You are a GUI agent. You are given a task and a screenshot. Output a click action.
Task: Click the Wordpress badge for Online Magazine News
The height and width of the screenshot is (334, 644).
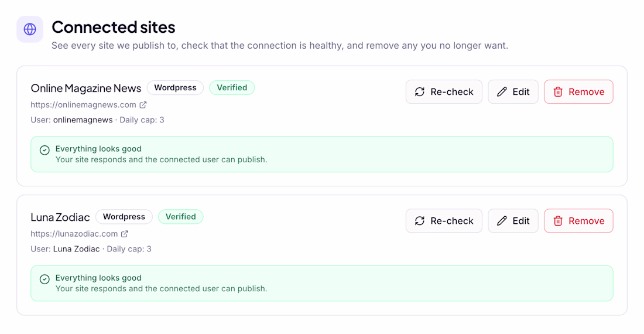click(176, 87)
